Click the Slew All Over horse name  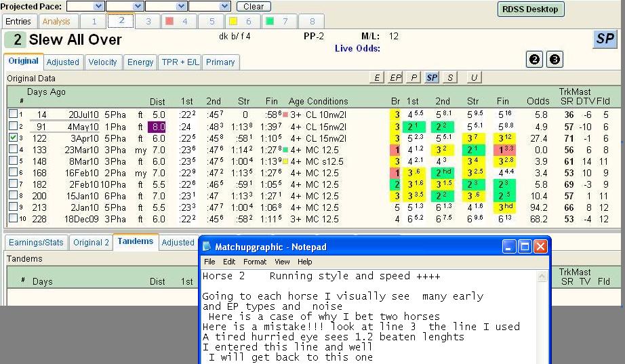[75, 40]
